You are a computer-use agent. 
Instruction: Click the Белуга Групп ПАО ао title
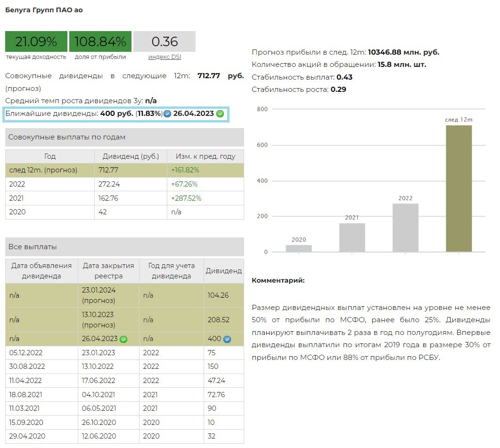pyautogui.click(x=44, y=10)
